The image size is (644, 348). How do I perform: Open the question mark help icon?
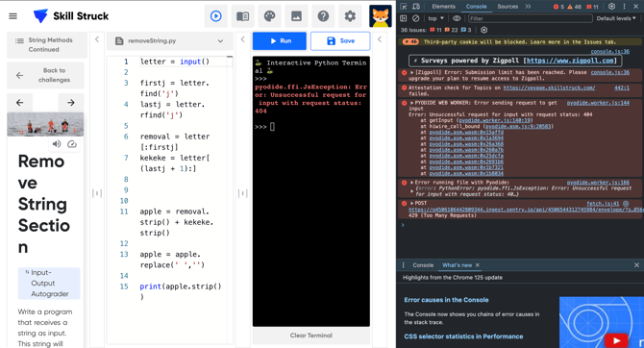(323, 16)
